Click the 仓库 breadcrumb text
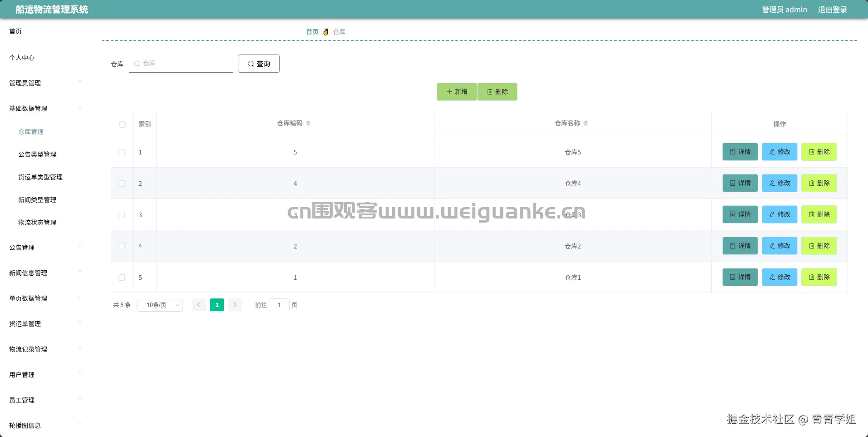868x437 pixels. point(339,32)
